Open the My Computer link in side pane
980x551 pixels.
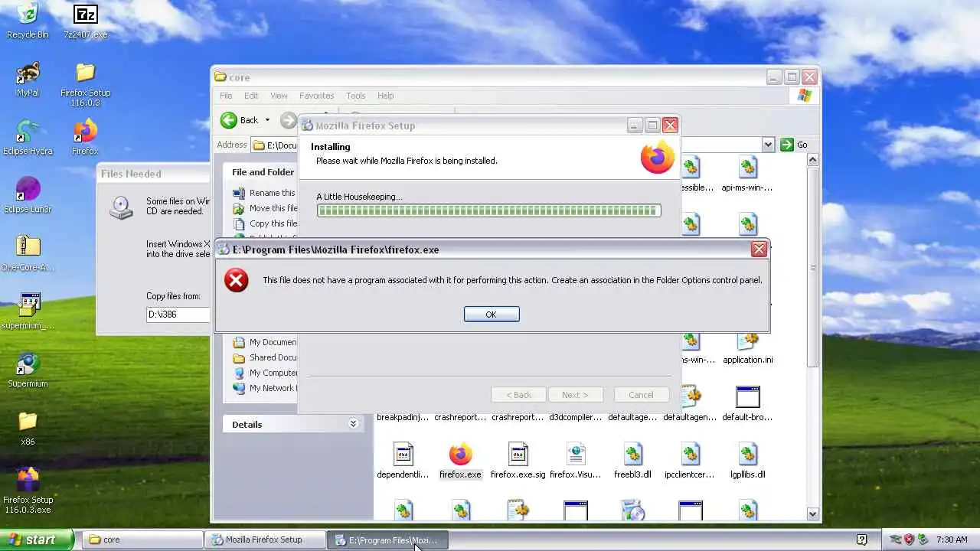(x=265, y=373)
